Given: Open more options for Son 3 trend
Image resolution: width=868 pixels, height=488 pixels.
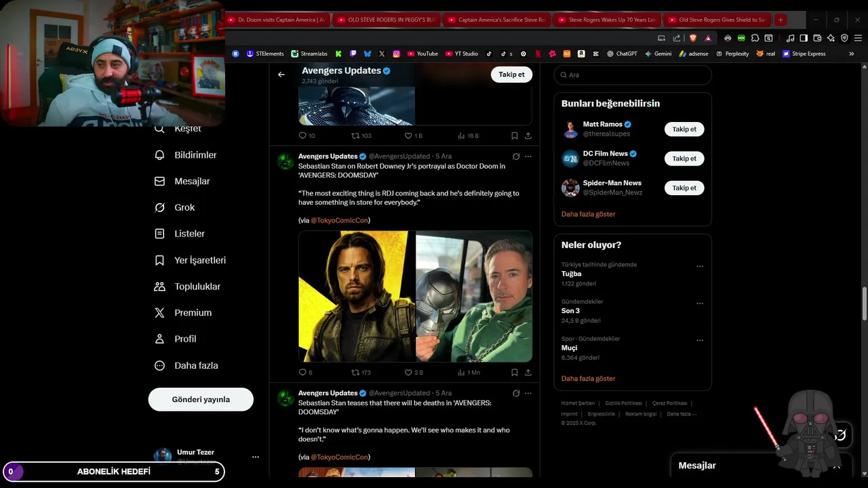Looking at the screenshot, I should (700, 303).
